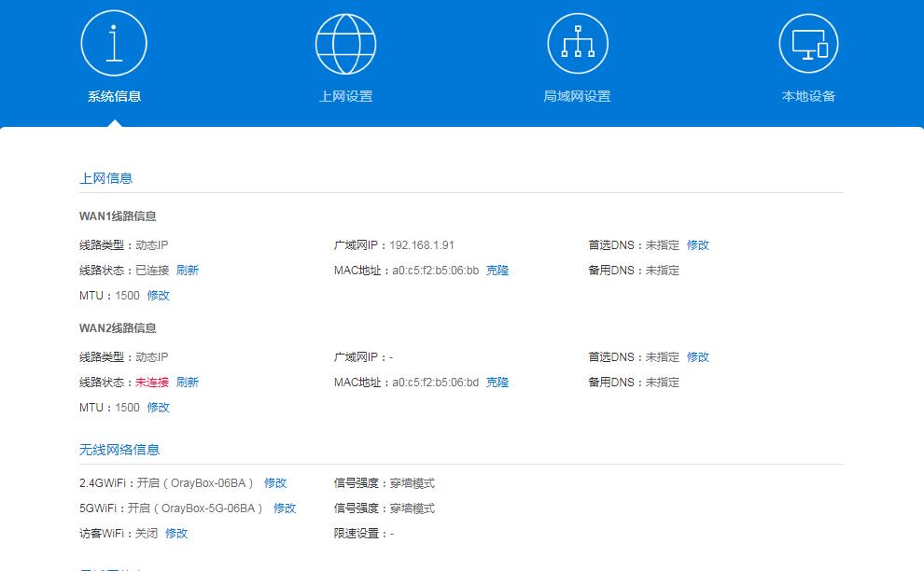Image resolution: width=924 pixels, height=571 pixels.
Task: Open the 本地设备 devices icon
Action: (x=808, y=41)
